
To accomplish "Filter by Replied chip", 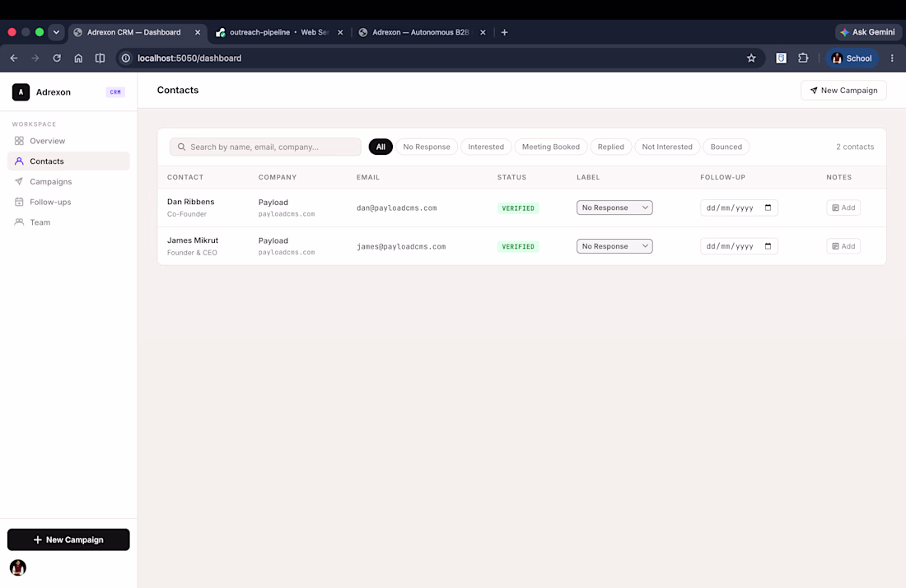I will [611, 147].
